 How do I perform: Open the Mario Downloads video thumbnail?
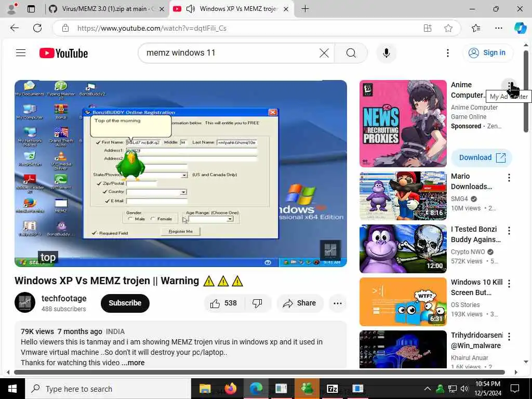[x=403, y=196]
